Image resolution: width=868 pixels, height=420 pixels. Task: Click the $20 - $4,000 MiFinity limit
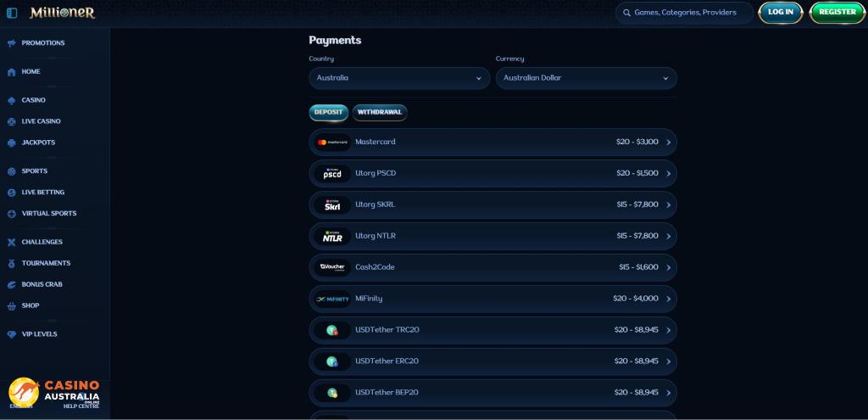point(636,299)
